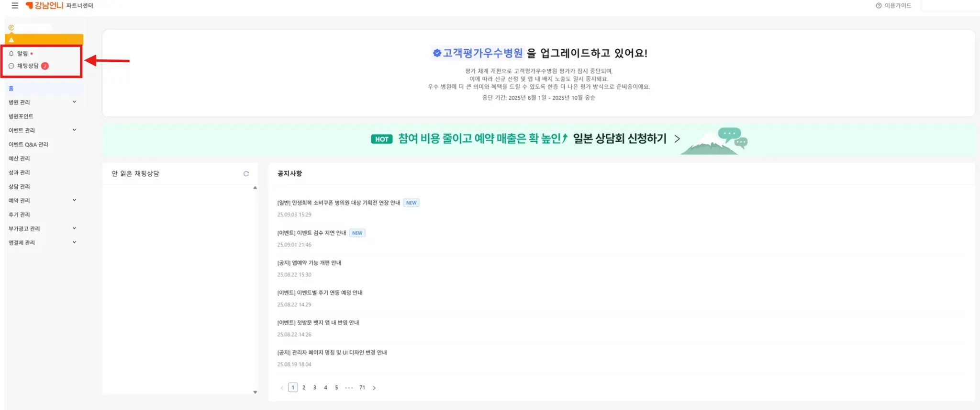Image resolution: width=980 pixels, height=410 pixels.
Task: Open 채팅상담 in the sidebar
Action: pyautogui.click(x=28, y=66)
